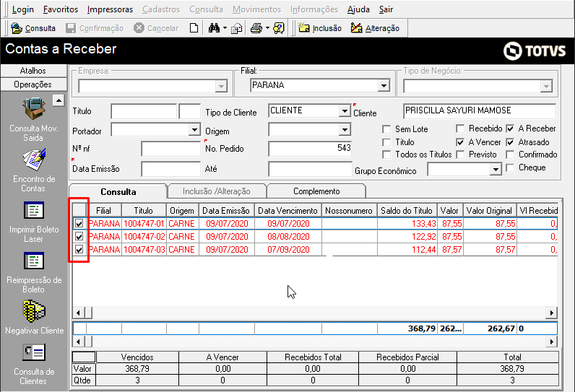Open the Login menu

tap(22, 9)
